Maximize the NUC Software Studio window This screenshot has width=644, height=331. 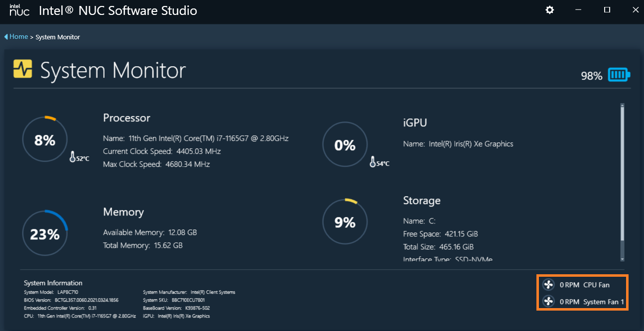[x=607, y=10]
